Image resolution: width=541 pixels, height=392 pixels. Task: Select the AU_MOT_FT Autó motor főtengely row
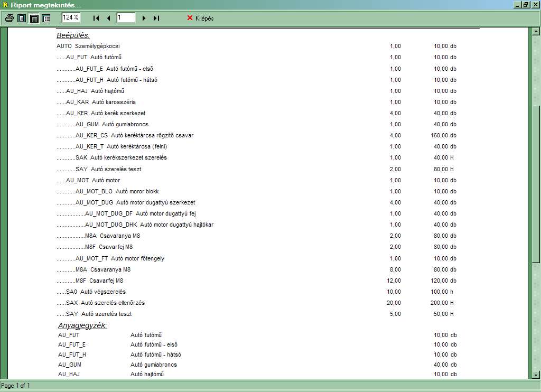(257, 258)
